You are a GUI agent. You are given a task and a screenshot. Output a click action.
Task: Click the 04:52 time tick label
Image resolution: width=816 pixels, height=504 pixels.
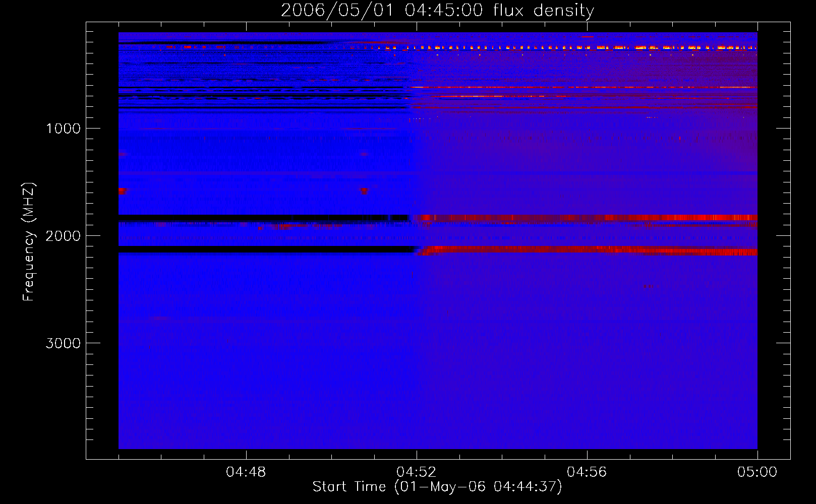[x=417, y=472]
